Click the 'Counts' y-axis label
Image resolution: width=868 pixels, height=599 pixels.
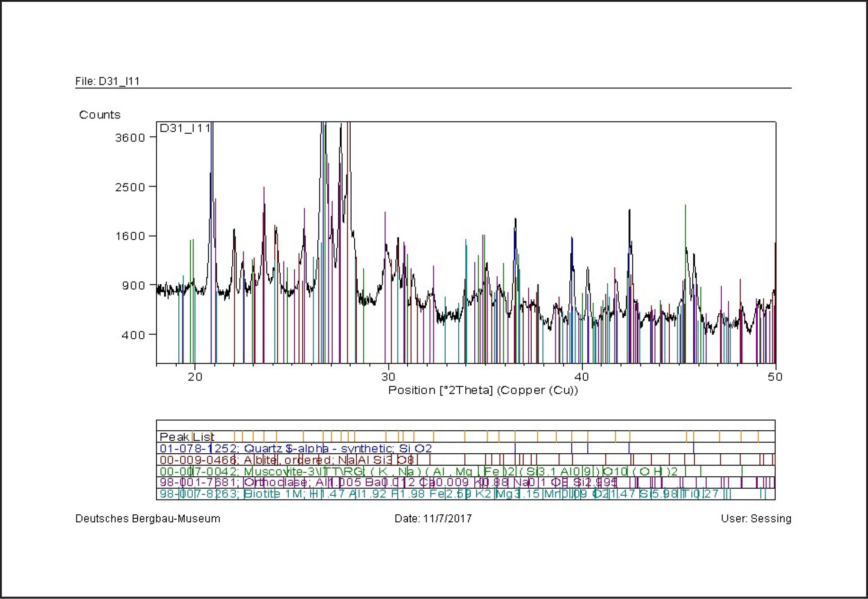tap(99, 115)
